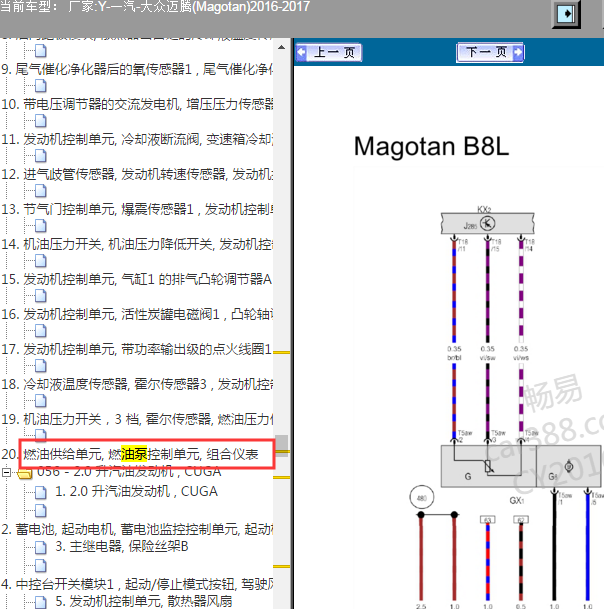Click the page icon under item 11

(40, 156)
